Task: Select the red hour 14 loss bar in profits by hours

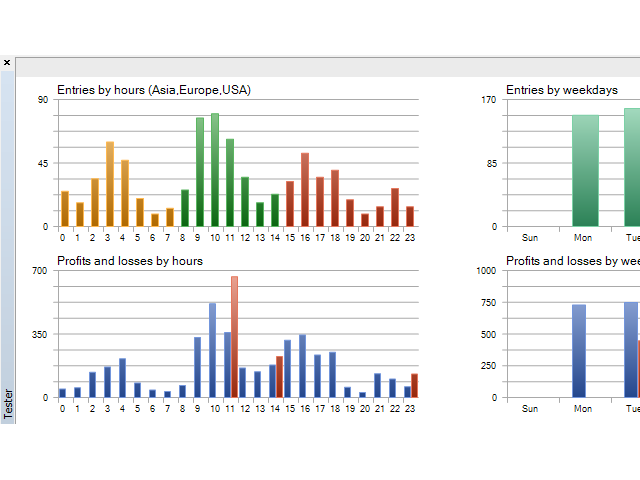Action: [279, 377]
